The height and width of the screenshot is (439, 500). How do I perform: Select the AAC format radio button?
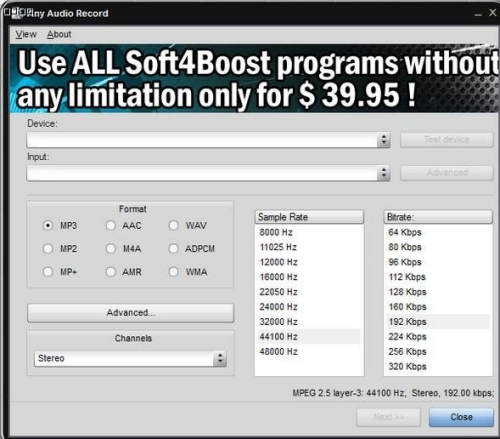[x=111, y=226]
